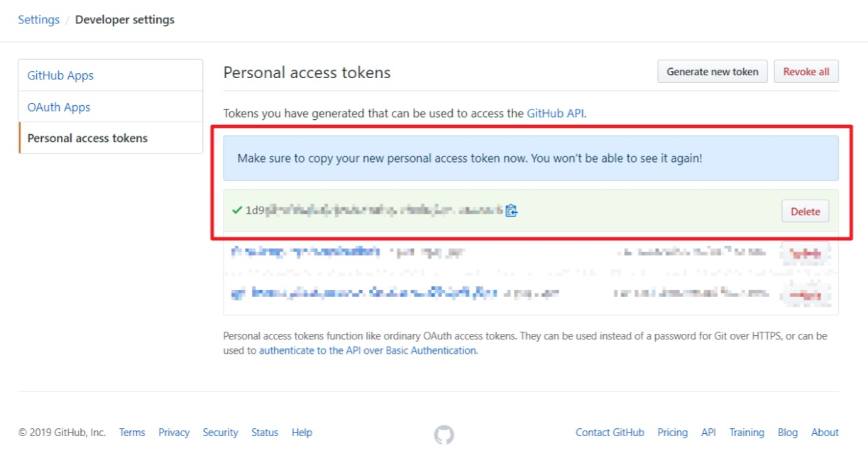Open Contact GitHub footer link
This screenshot has height=456, width=868.
pos(610,433)
